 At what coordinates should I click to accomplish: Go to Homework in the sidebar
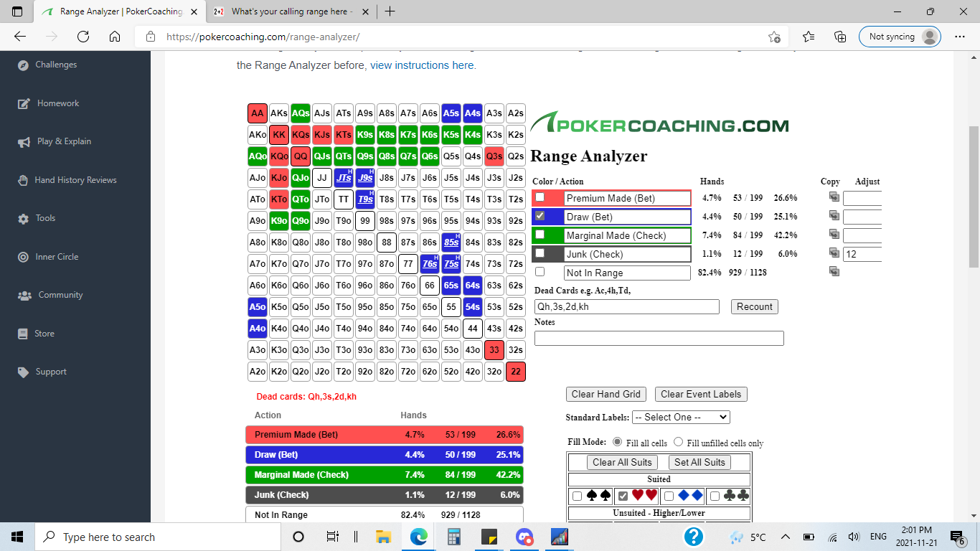point(58,103)
